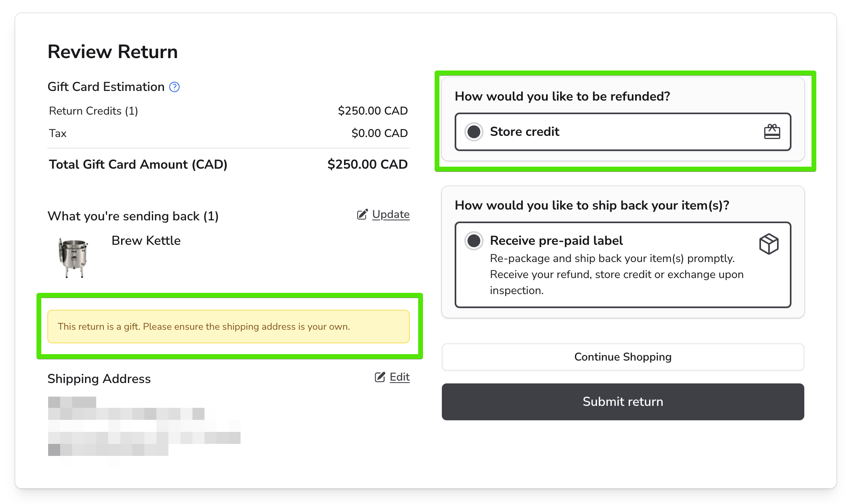
Task: Select the Receive pre-paid label radio button
Action: 474,241
